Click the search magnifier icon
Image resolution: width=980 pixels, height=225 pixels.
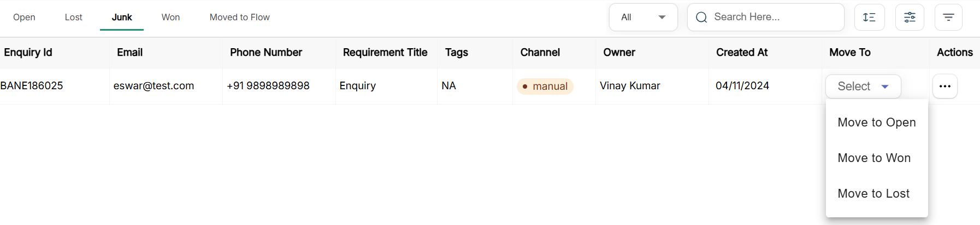[701, 18]
